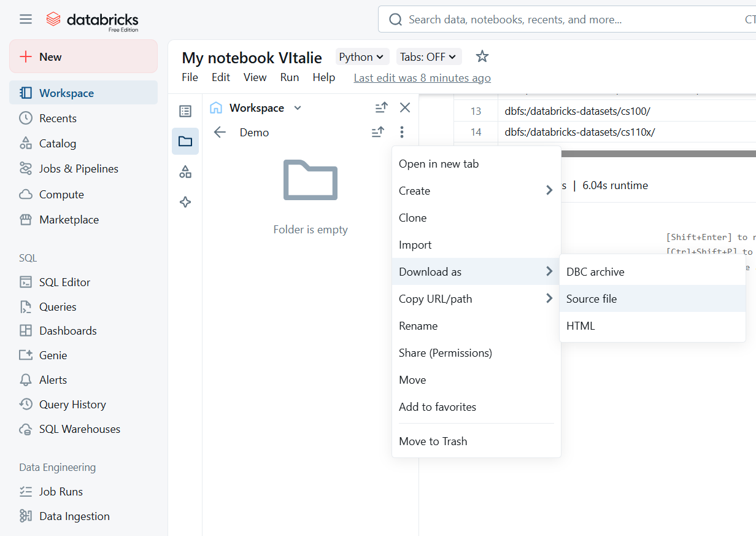Image resolution: width=756 pixels, height=536 pixels.
Task: Click the sort icon in Demo row
Action: [378, 132]
